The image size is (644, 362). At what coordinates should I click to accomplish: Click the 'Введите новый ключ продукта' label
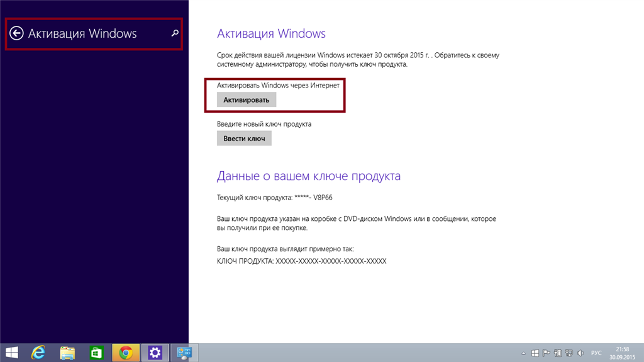[264, 124]
